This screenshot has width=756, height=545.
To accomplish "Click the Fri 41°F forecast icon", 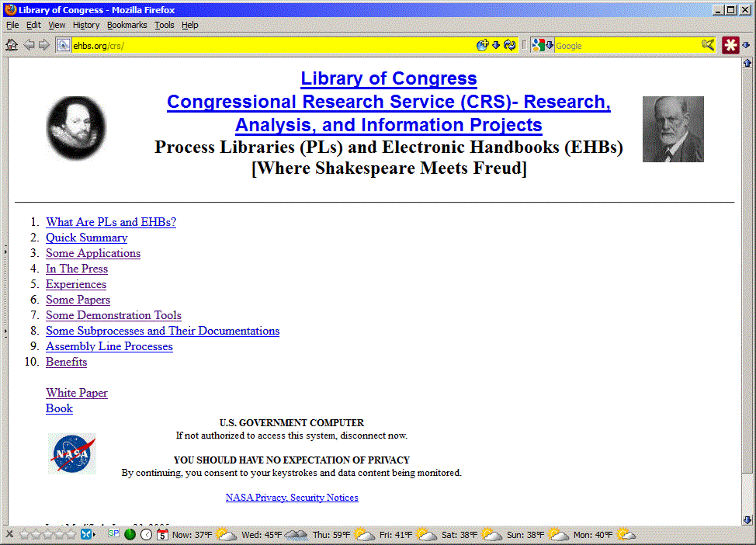I will 426,534.
